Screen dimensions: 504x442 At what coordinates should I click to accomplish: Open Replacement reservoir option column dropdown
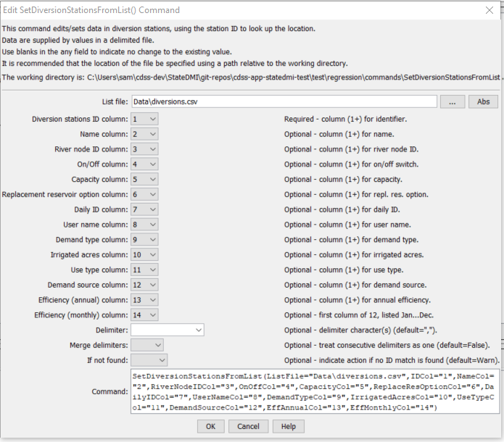point(144,195)
